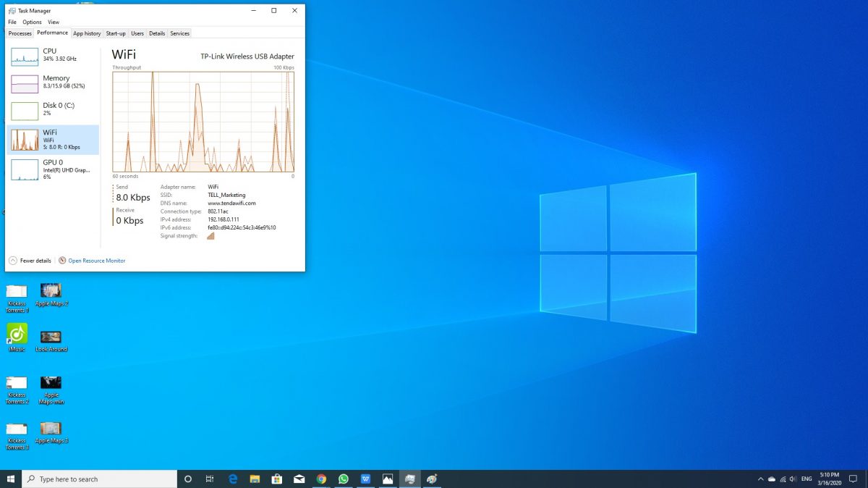868x488 pixels.
Task: Select the CPU performance graph thumbnail
Action: click(25, 57)
